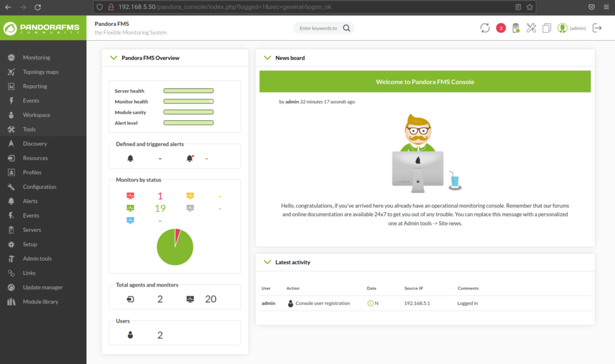Image resolution: width=615 pixels, height=364 pixels.
Task: Open the Topology maps sidebar icon
Action: click(11, 71)
